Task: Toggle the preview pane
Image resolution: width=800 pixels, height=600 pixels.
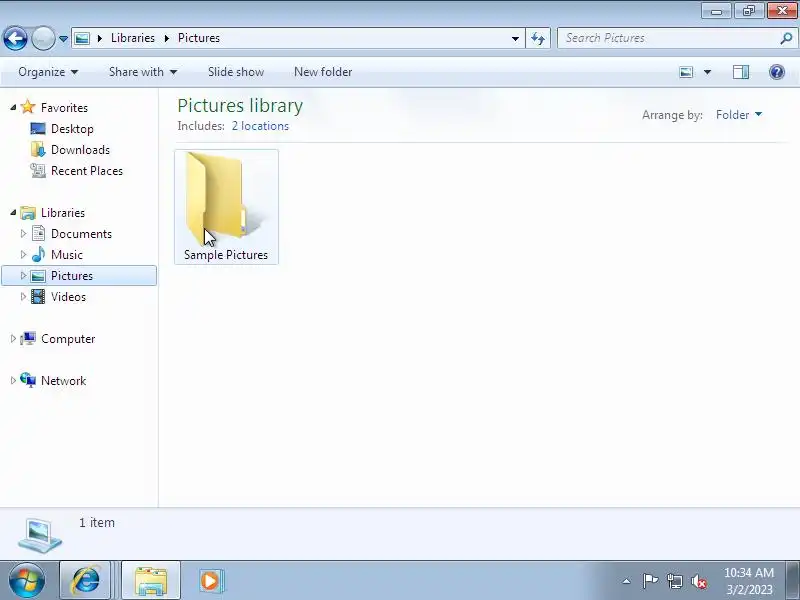Action: [x=741, y=72]
